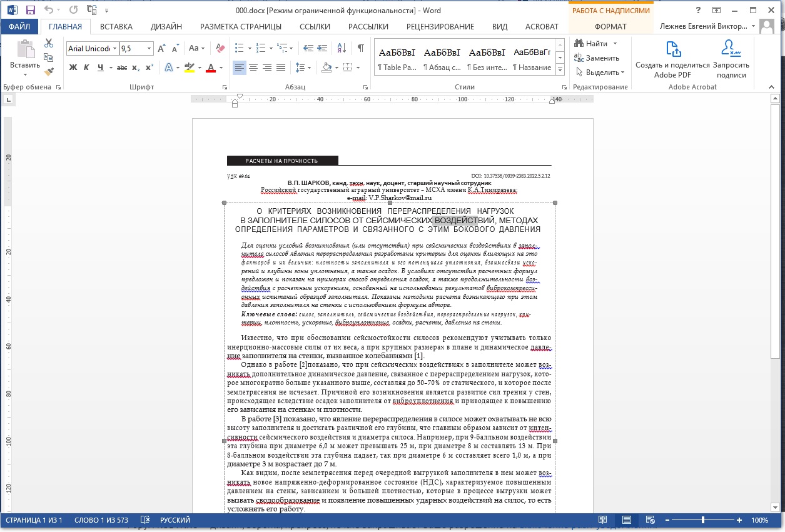Expand the font size dropdown

[x=149, y=49]
